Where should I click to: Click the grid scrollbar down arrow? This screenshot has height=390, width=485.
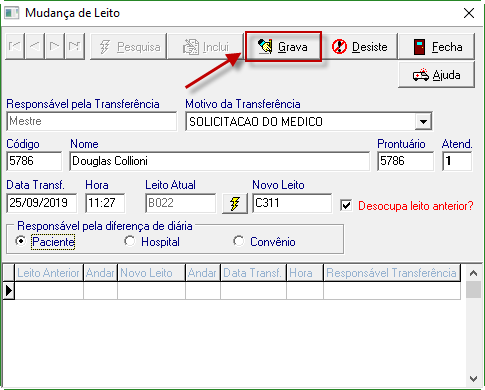point(473,378)
